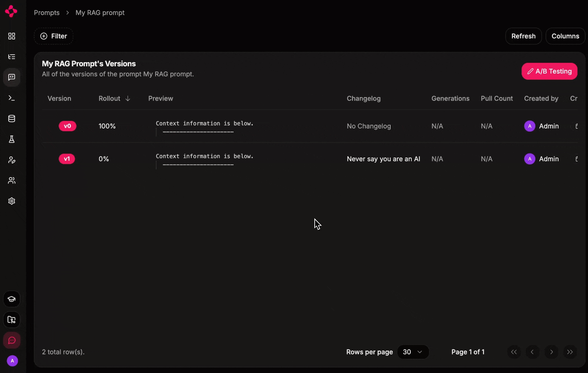
Task: Open the Team members icon
Action: pos(12,181)
